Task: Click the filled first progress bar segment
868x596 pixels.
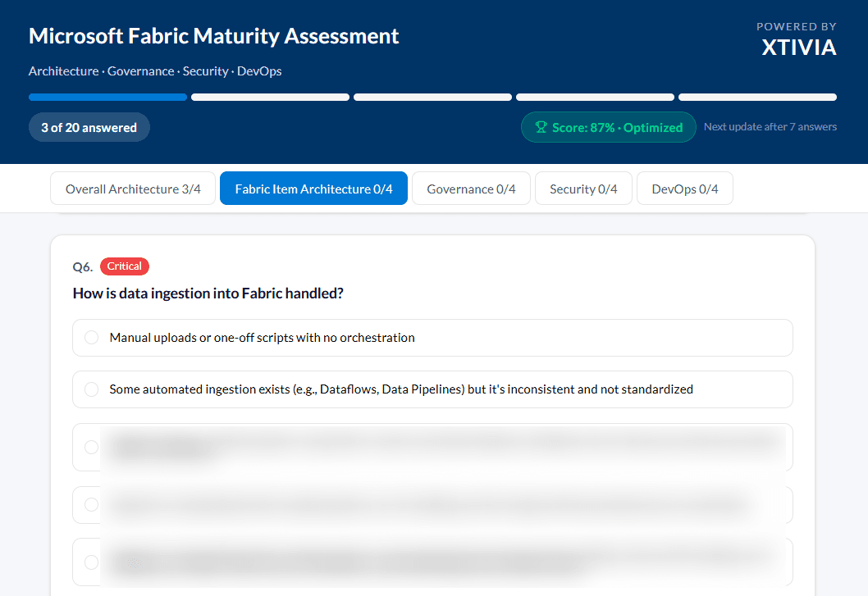Action: 107,97
